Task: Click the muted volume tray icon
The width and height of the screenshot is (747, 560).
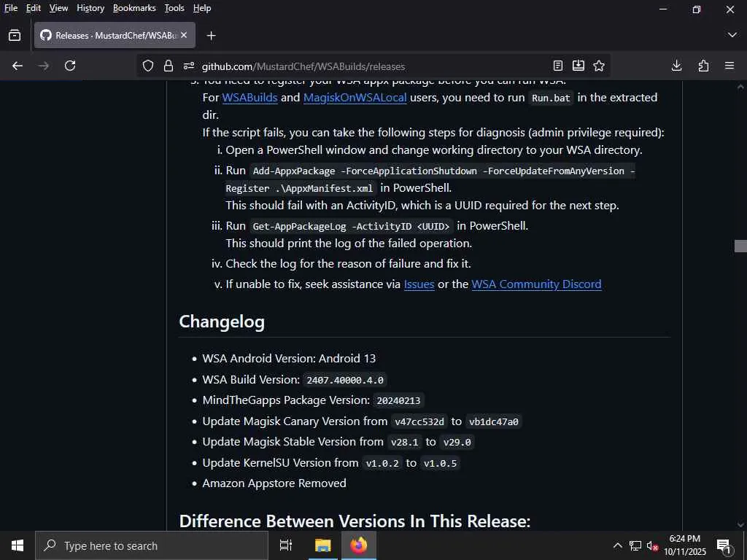Action: pos(652,545)
